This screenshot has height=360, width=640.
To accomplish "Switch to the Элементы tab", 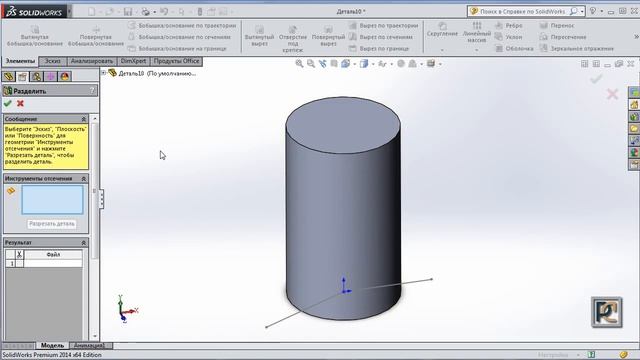I will [x=20, y=61].
